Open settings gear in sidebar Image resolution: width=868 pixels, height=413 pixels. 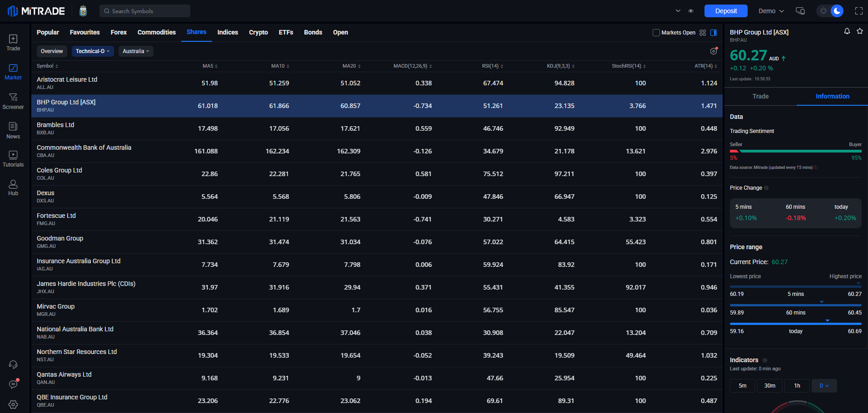pyautogui.click(x=13, y=404)
